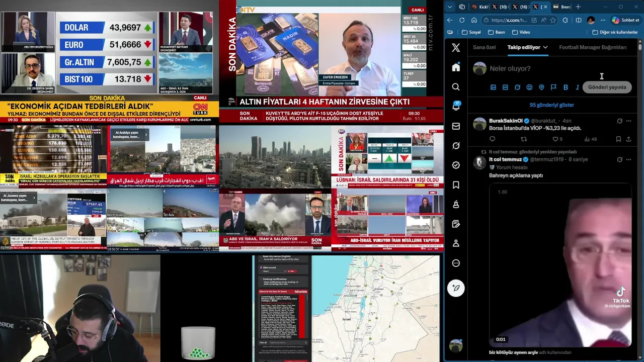Bookmark BurakSakinOl's post
The width and height of the screenshot is (644, 362).
tap(618, 139)
